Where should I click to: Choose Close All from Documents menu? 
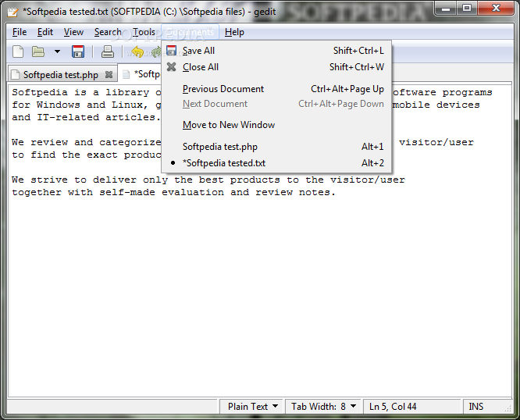[276, 67]
